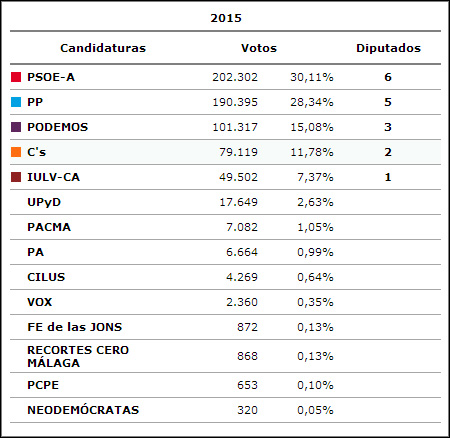Click the FE de las JONS label
Image resolution: width=450 pixels, height=438 pixels.
point(75,327)
